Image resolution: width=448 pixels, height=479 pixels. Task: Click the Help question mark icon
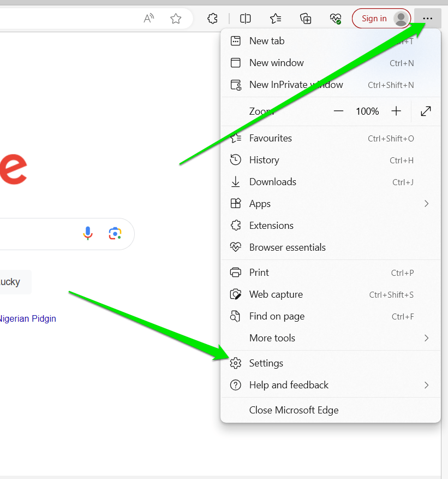coord(236,385)
